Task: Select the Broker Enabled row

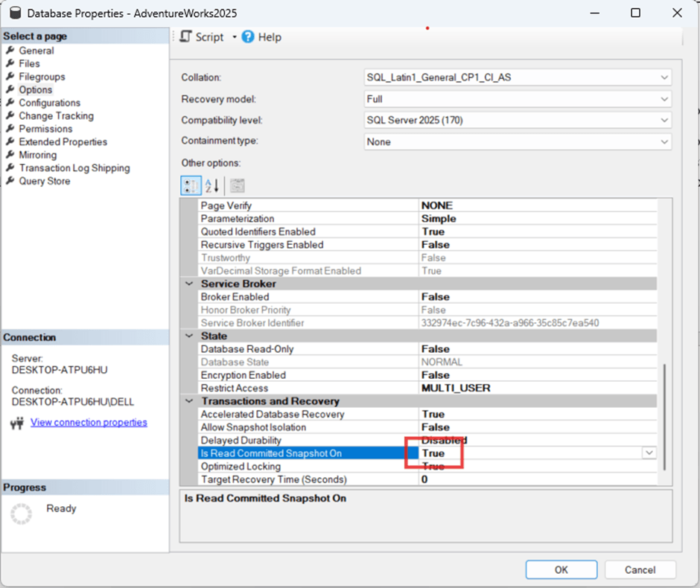Action: 427,297
